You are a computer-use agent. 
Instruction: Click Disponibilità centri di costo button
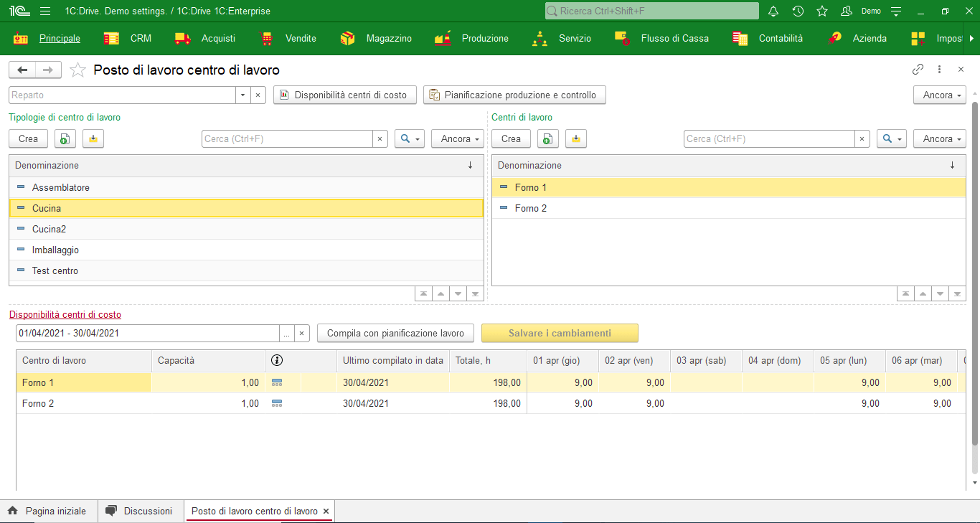tap(344, 95)
